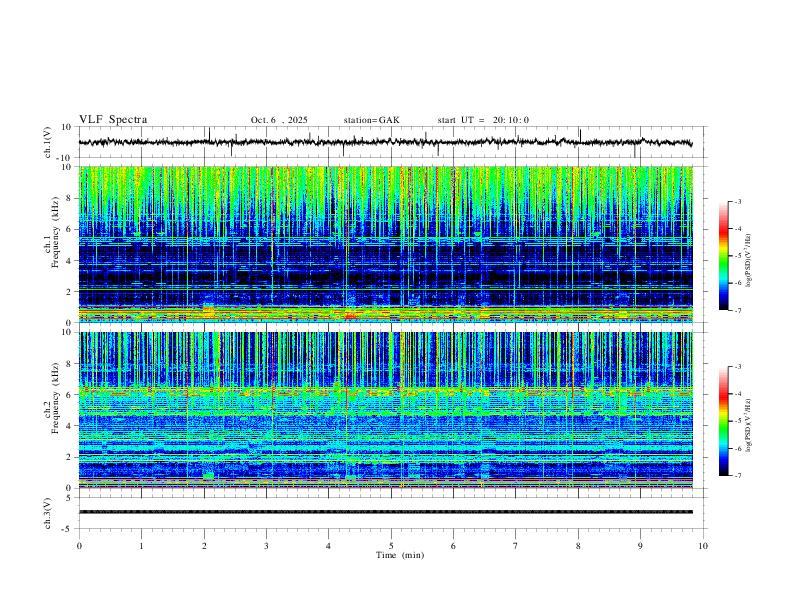Click the -7 tick on ch.1 colorbar

click(738, 311)
